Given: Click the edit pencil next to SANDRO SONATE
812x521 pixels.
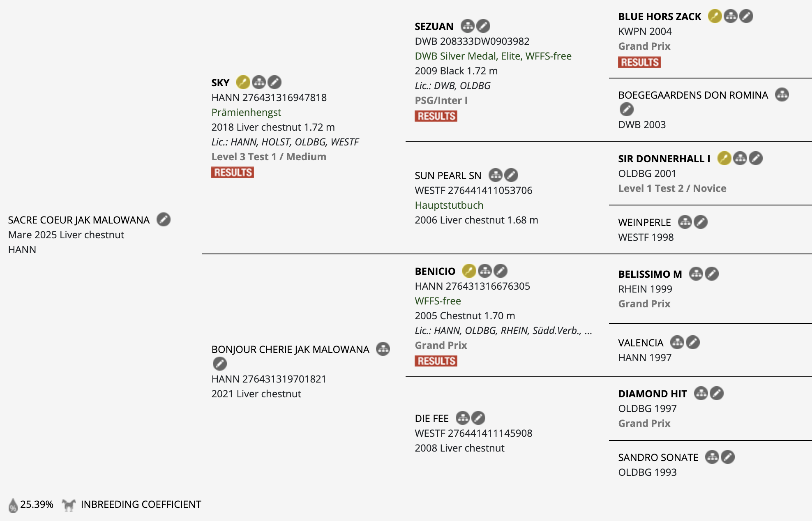Looking at the screenshot, I should [728, 457].
